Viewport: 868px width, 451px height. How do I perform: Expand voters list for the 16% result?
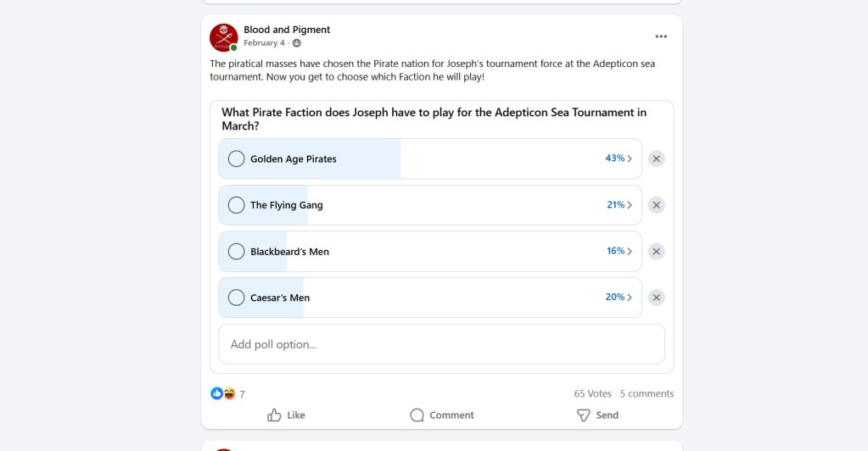[x=619, y=252]
